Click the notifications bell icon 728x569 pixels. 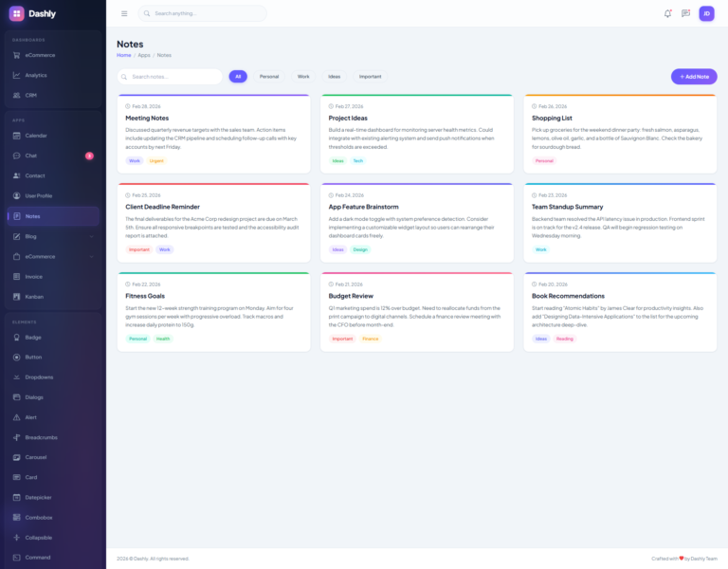(x=667, y=13)
